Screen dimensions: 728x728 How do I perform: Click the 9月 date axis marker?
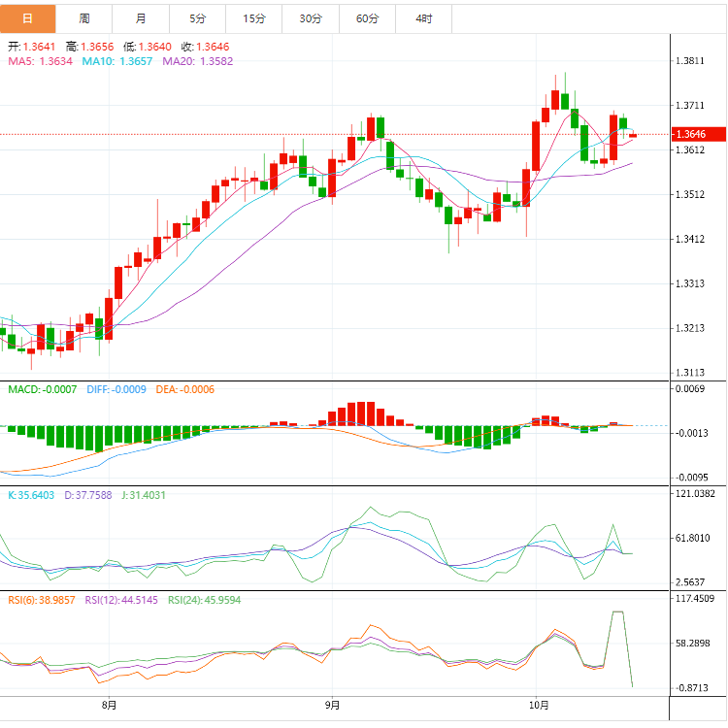click(x=332, y=705)
